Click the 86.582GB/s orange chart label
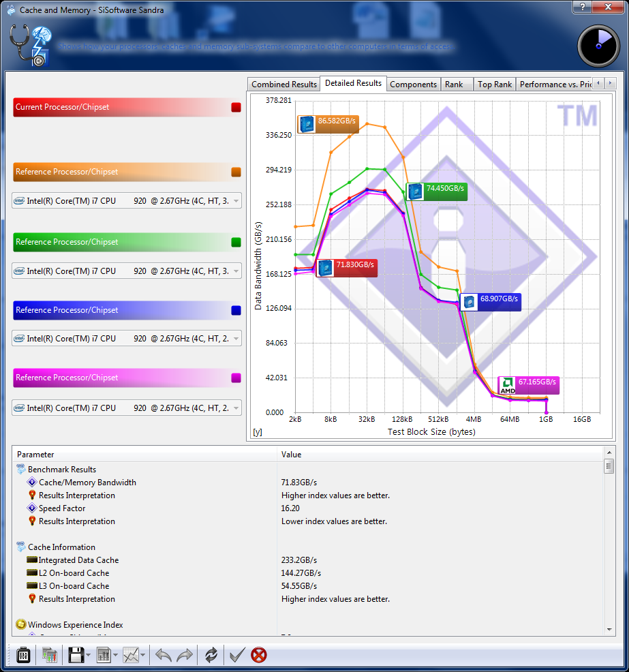The width and height of the screenshot is (629, 672). [x=328, y=124]
